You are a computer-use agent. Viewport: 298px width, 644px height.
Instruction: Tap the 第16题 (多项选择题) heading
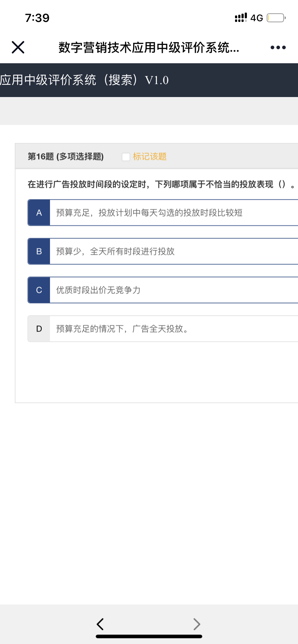pyautogui.click(x=66, y=157)
